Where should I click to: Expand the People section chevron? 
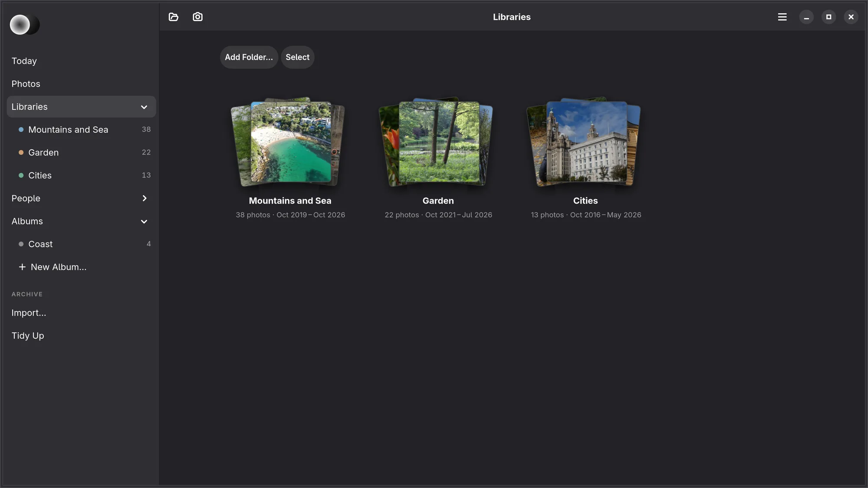145,198
